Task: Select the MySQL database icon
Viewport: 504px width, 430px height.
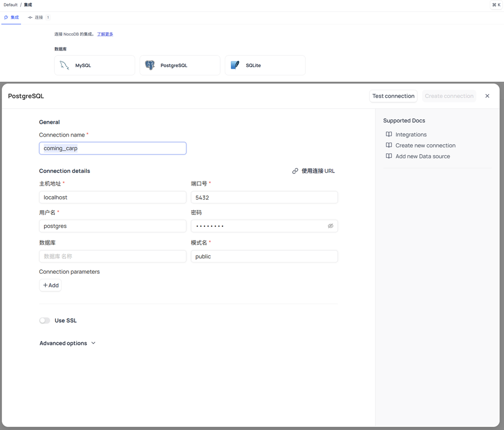Action: pyautogui.click(x=65, y=65)
